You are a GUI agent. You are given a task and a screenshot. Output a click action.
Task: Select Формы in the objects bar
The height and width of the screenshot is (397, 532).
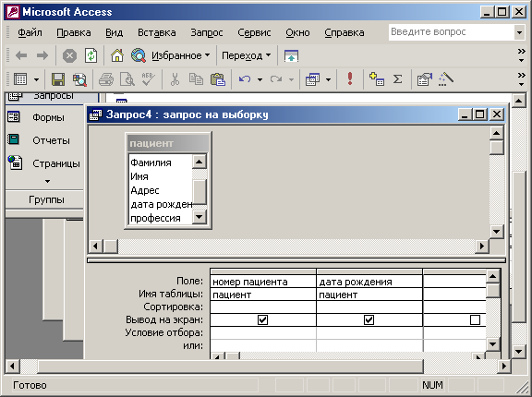coord(44,117)
